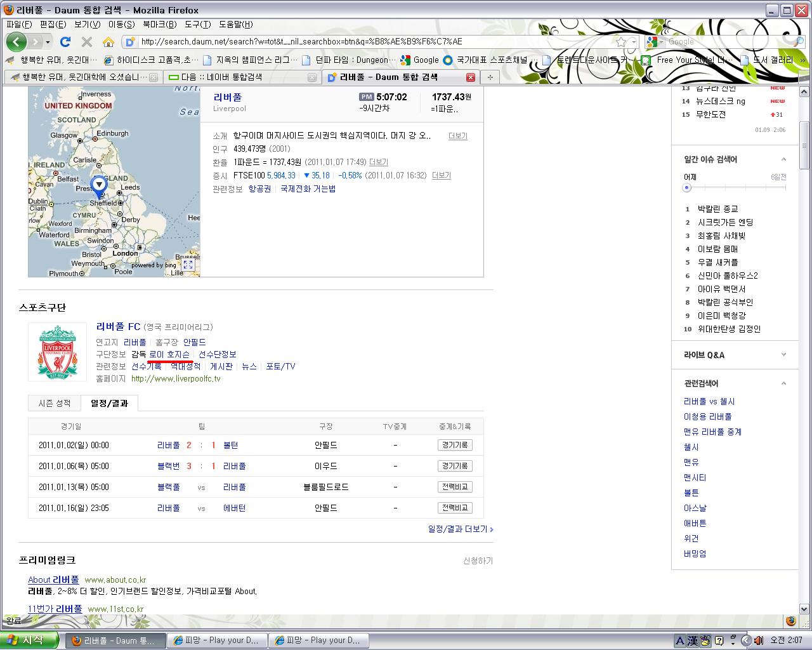Click the bookmark star in address bar
Image resolution: width=812 pixels, height=650 pixels.
pyautogui.click(x=621, y=42)
